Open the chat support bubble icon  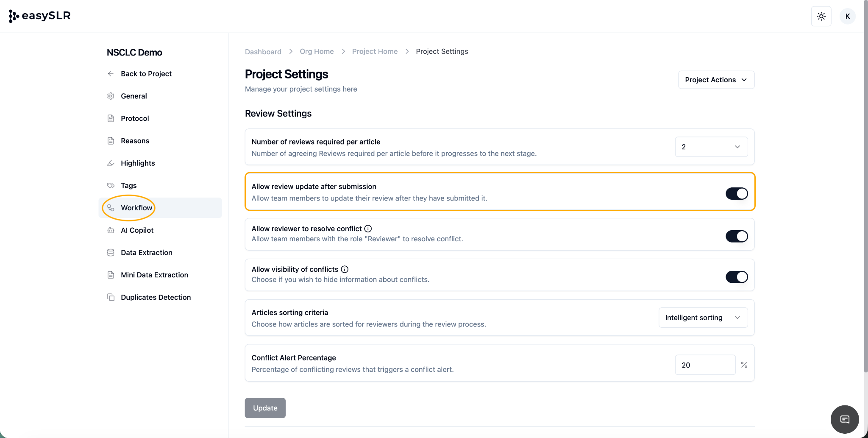(x=844, y=419)
